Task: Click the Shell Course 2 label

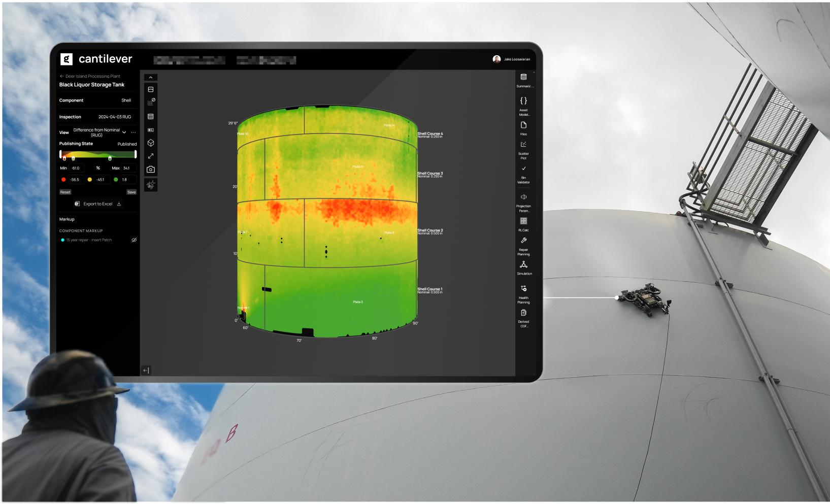Action: [x=430, y=230]
